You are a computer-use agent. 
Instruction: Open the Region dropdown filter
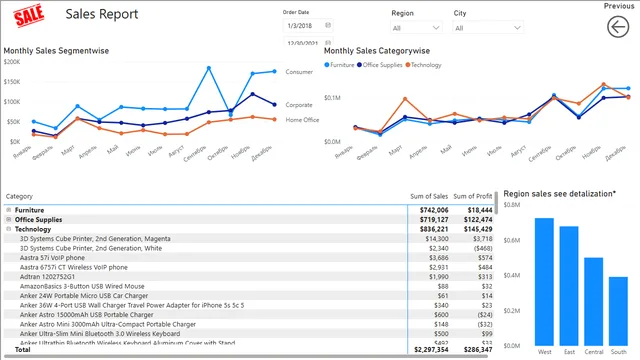416,28
